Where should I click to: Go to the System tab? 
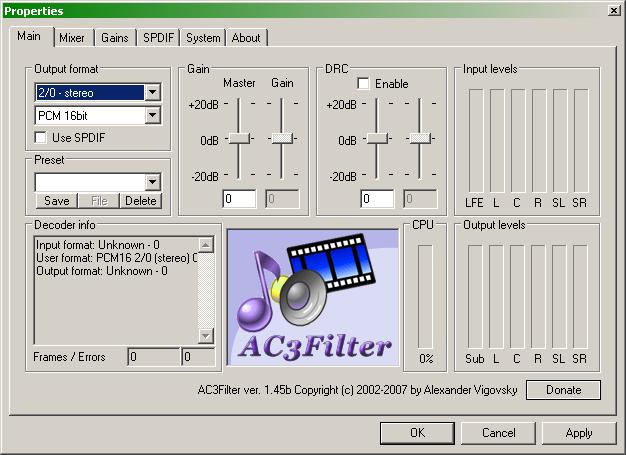pos(203,38)
